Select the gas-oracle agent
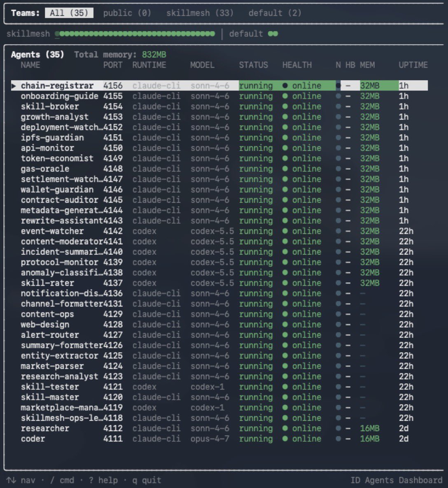The image size is (448, 488). coord(219,169)
